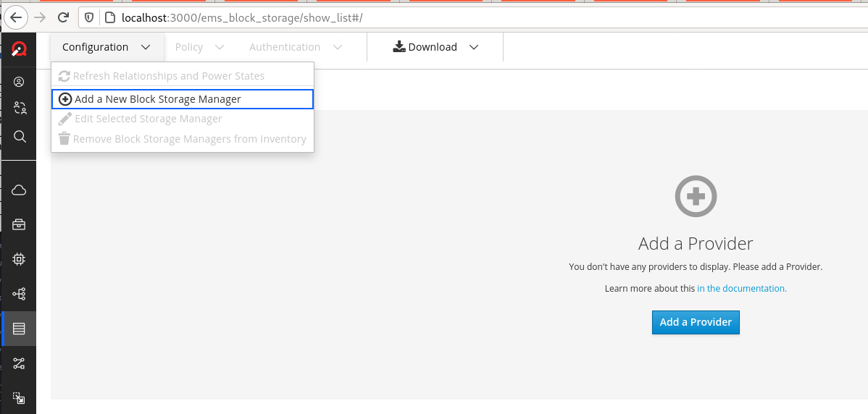Click the page info icon in address bar
Screen dimensions: 868x414
(x=110, y=17)
